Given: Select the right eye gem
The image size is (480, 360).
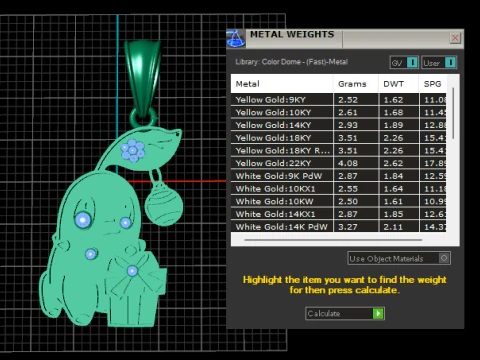Looking at the screenshot, I should (x=125, y=223).
